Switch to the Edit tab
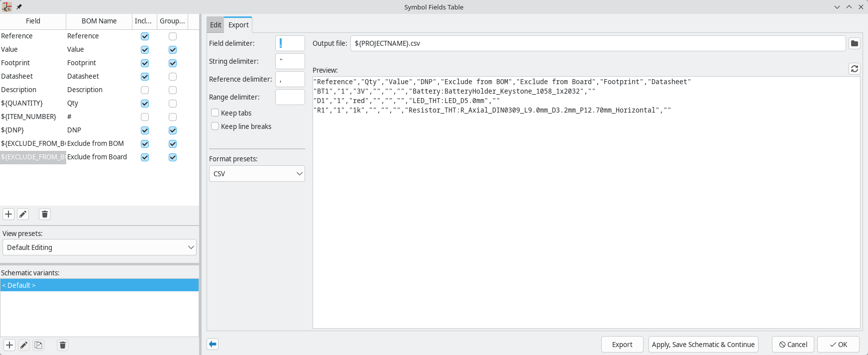This screenshot has height=355, width=868. [x=216, y=25]
